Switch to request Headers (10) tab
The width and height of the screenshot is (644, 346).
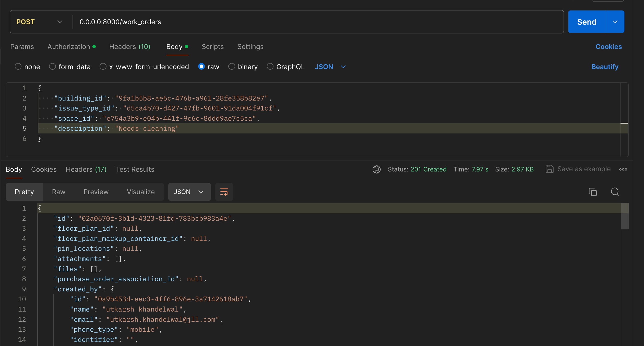(130, 47)
